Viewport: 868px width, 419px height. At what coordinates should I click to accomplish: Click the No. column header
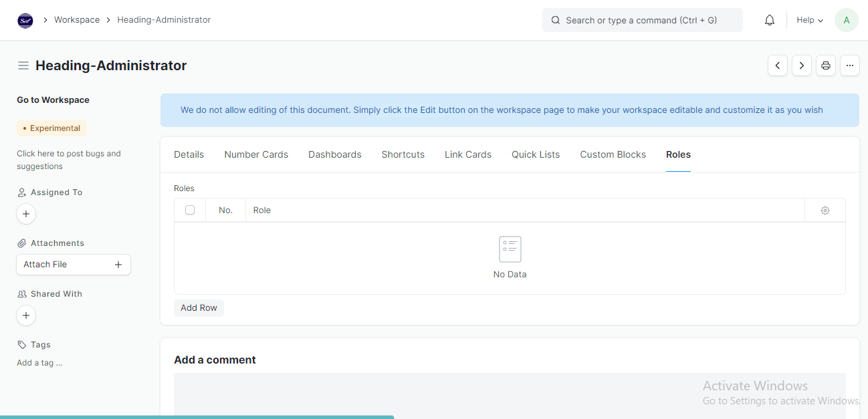pyautogui.click(x=226, y=211)
